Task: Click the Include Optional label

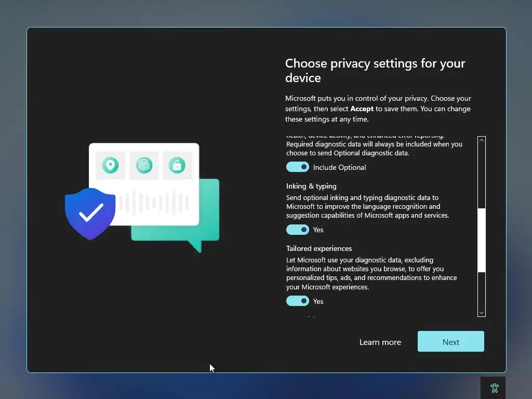Action: pyautogui.click(x=339, y=167)
